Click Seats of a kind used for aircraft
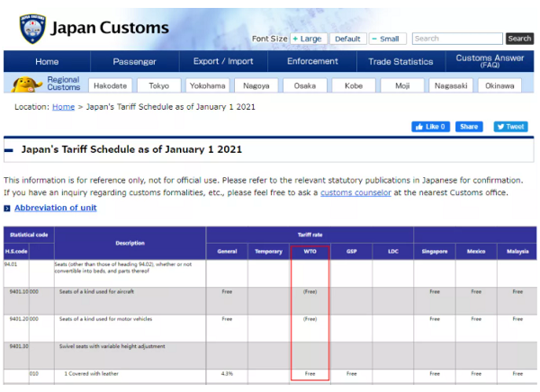Viewport: 540px width, 392px height. tap(96, 291)
